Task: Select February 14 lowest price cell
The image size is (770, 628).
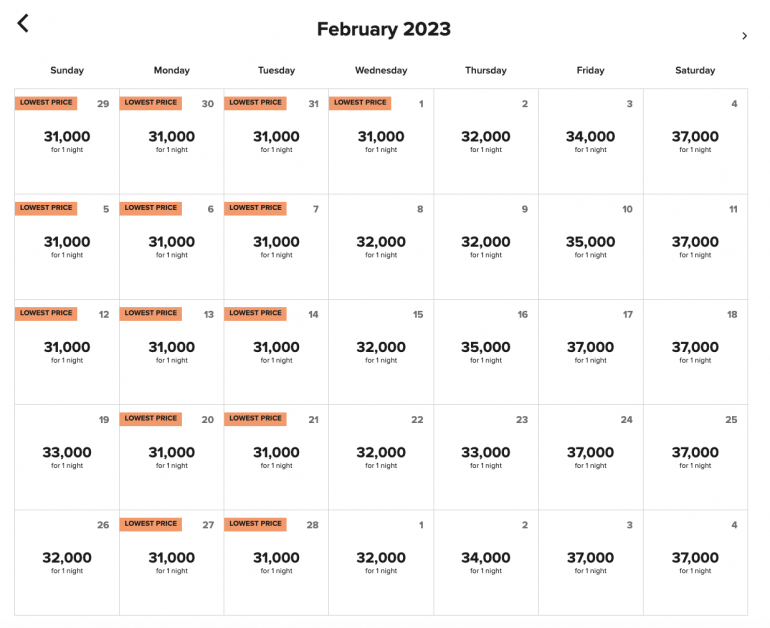Action: (276, 352)
